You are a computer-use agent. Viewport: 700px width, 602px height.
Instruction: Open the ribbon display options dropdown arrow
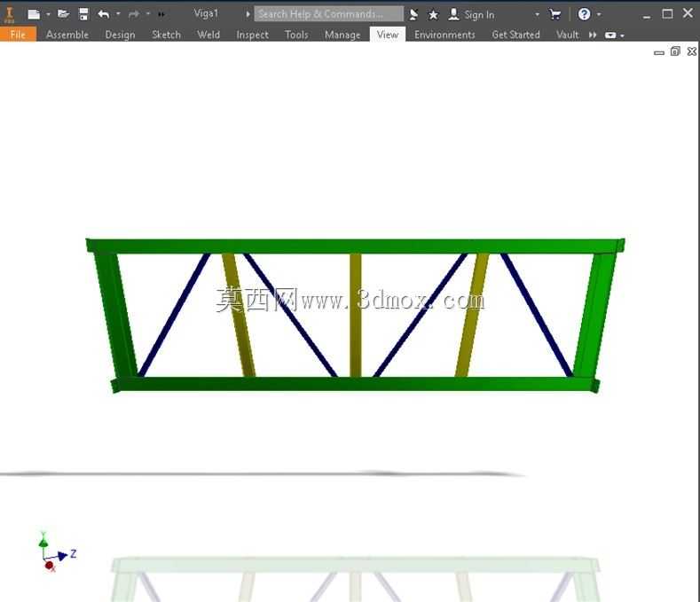(622, 35)
